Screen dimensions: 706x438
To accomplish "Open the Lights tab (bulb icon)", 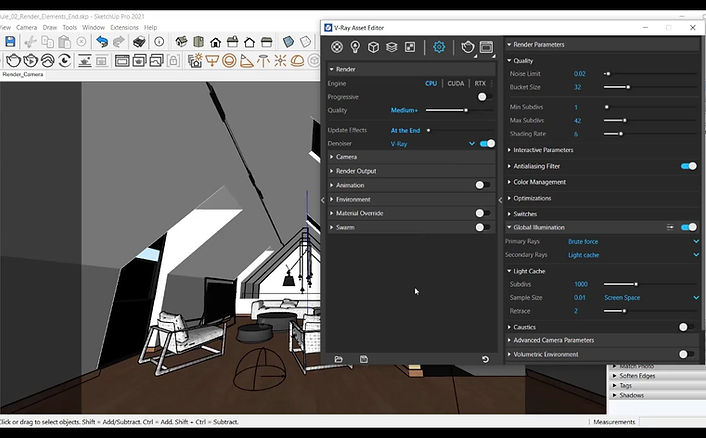I will tap(356, 47).
